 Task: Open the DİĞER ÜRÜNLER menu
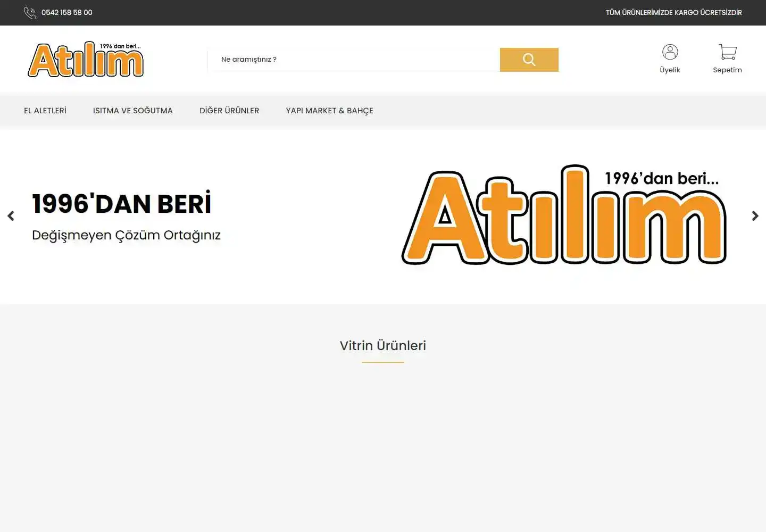(229, 111)
